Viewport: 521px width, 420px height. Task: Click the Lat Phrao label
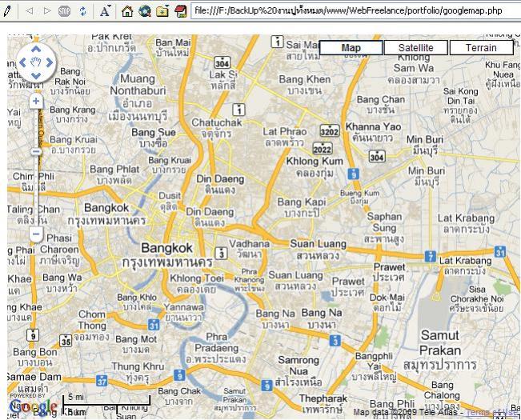pos(285,137)
